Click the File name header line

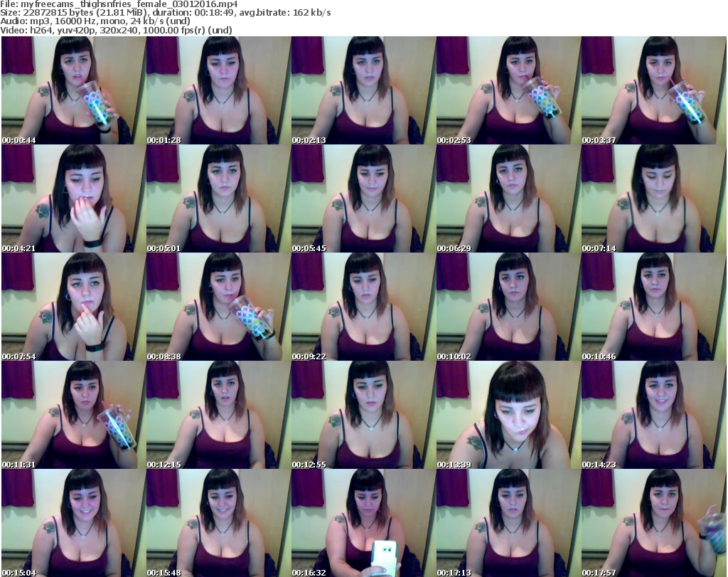[119, 4]
